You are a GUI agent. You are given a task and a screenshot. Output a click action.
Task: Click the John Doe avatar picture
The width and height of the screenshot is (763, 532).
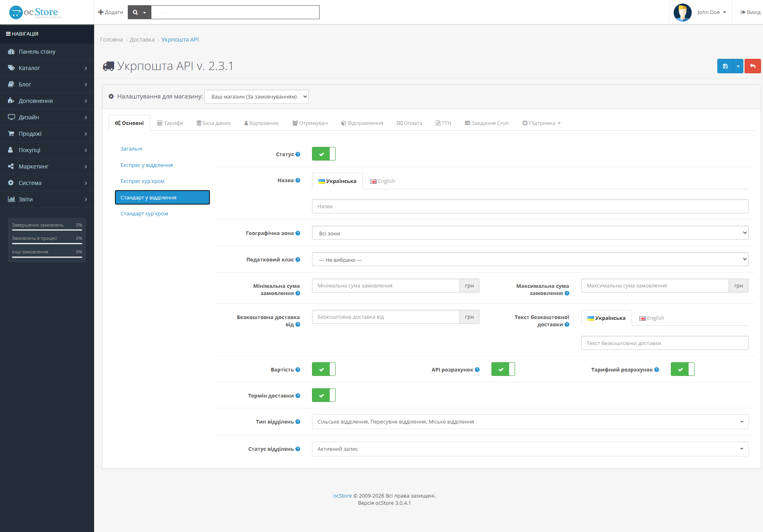pos(682,12)
